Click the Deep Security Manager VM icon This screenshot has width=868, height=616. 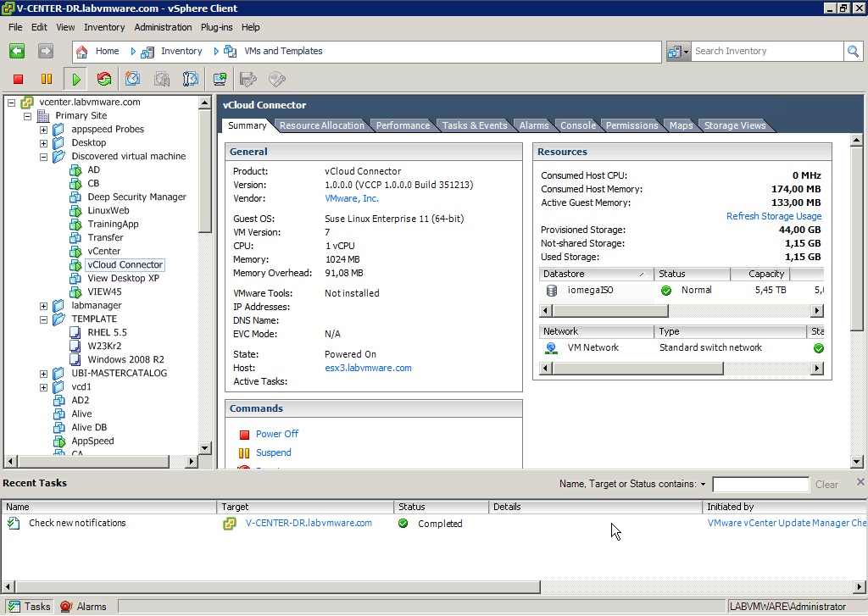(75, 197)
